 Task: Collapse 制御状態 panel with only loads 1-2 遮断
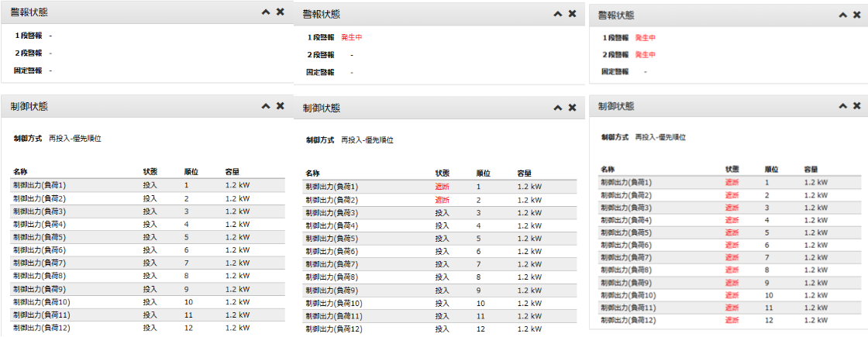(x=557, y=108)
